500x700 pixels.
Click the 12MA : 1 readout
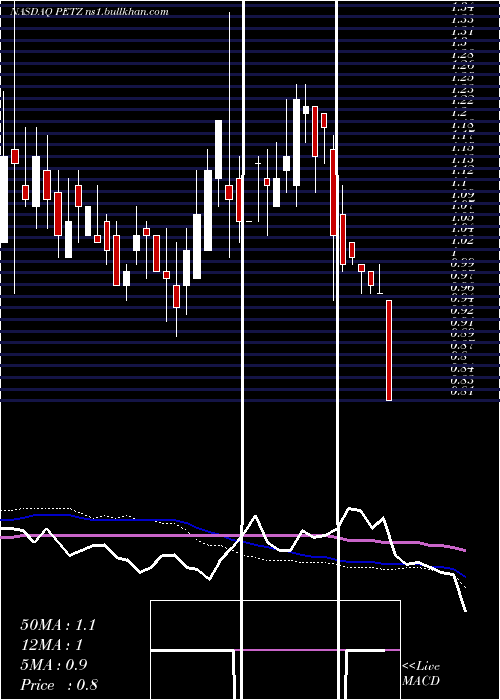tap(52, 645)
